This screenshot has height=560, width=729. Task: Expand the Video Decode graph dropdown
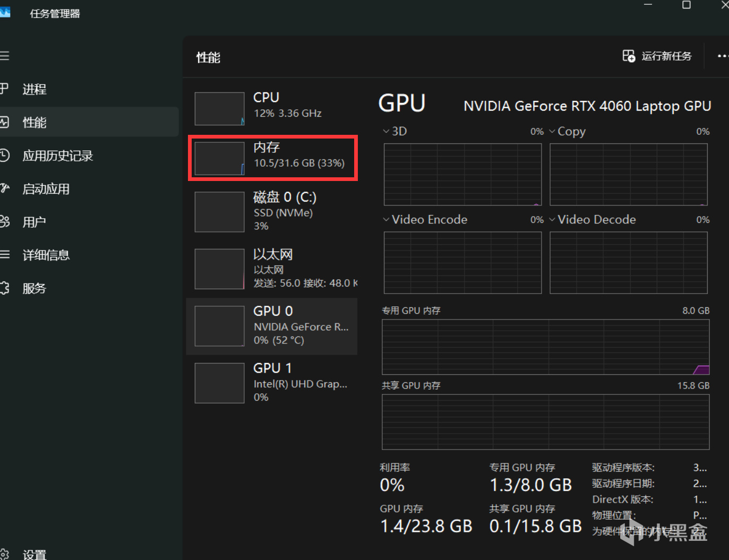tap(552, 219)
